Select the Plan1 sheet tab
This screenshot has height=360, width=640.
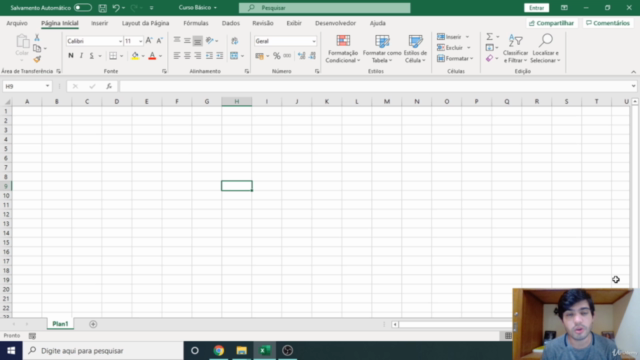[x=60, y=324]
